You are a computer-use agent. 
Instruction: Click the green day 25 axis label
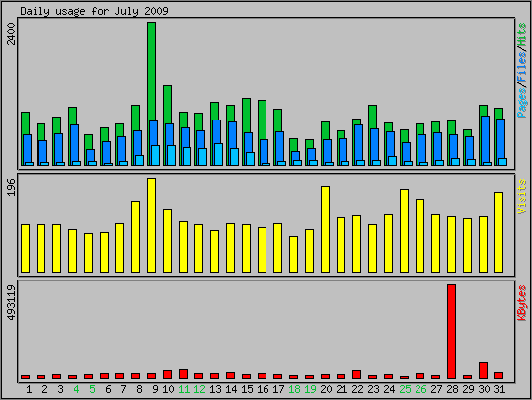click(x=405, y=389)
